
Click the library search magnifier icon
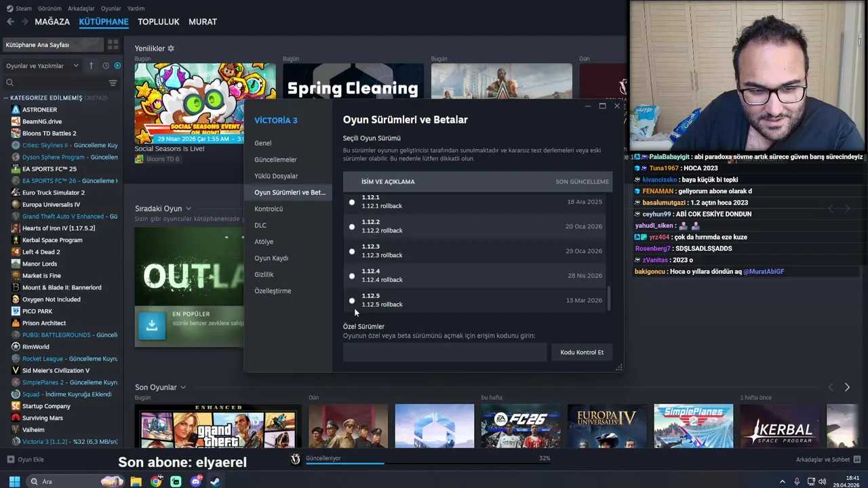(9, 83)
